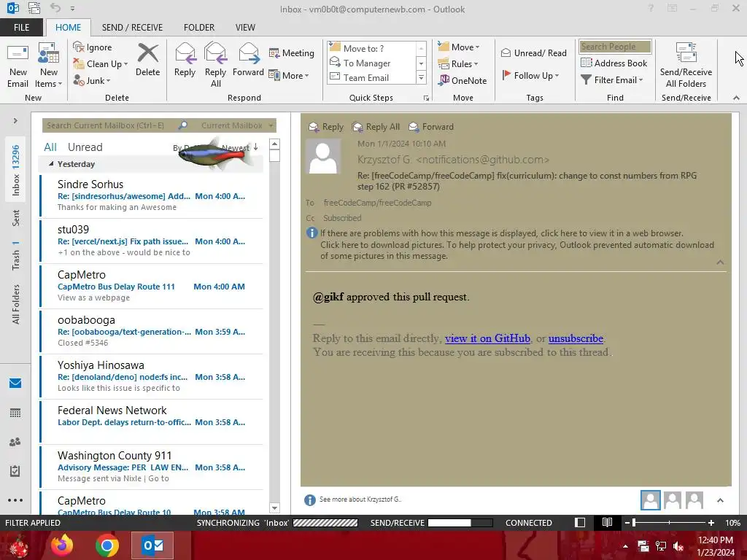Open oobabooga email
This screenshot has height=560, width=747.
click(152, 331)
